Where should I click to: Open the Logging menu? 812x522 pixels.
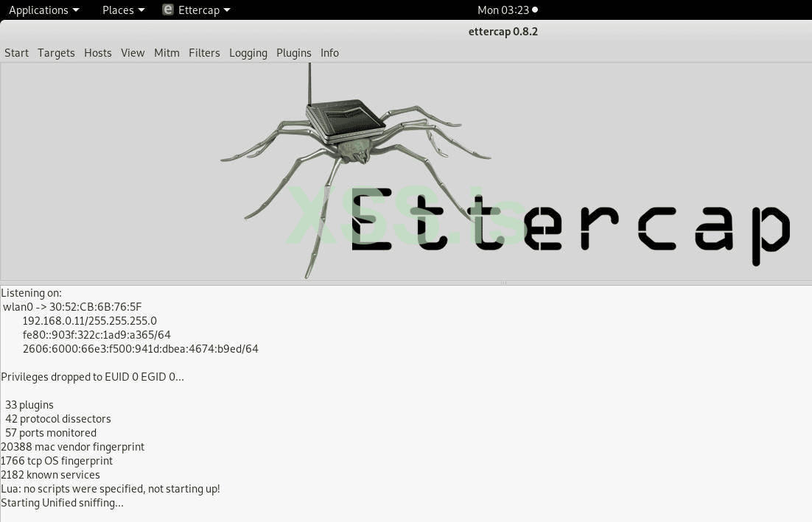coord(248,53)
